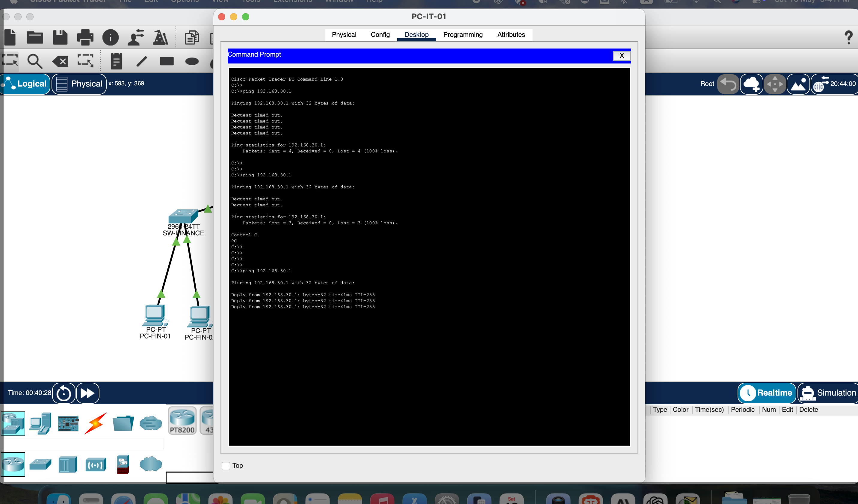
Task: Pick the PT8200 router device
Action: 182,421
